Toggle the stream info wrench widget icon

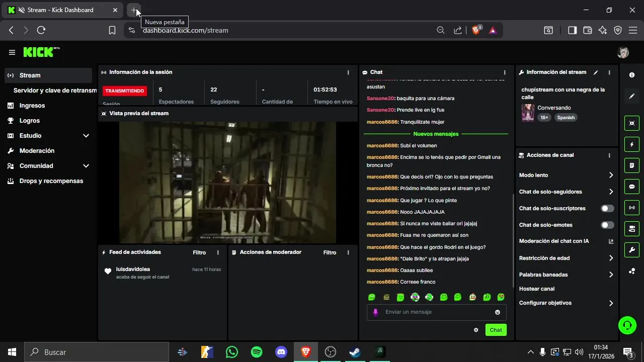pyautogui.click(x=632, y=250)
